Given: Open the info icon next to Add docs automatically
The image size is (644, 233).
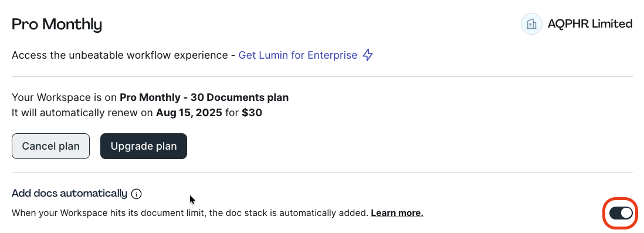Looking at the screenshot, I should click(x=136, y=194).
